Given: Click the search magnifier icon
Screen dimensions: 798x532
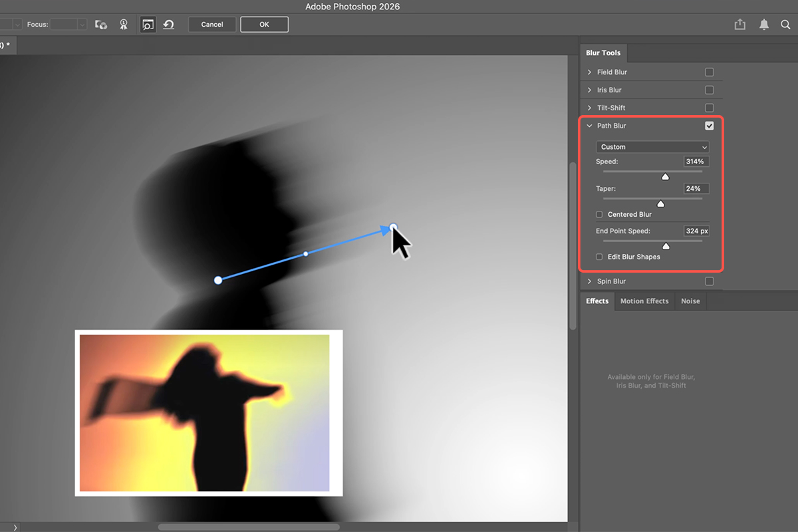Looking at the screenshot, I should coord(787,25).
